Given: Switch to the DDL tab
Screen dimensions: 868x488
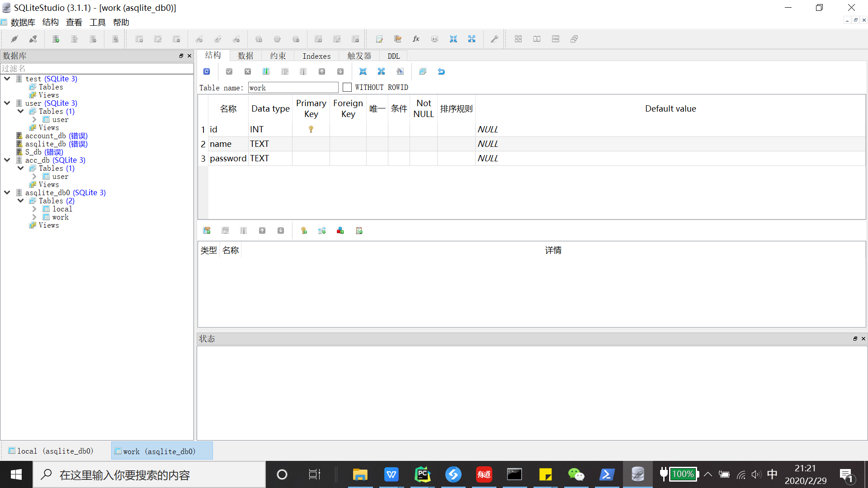Looking at the screenshot, I should click(393, 56).
